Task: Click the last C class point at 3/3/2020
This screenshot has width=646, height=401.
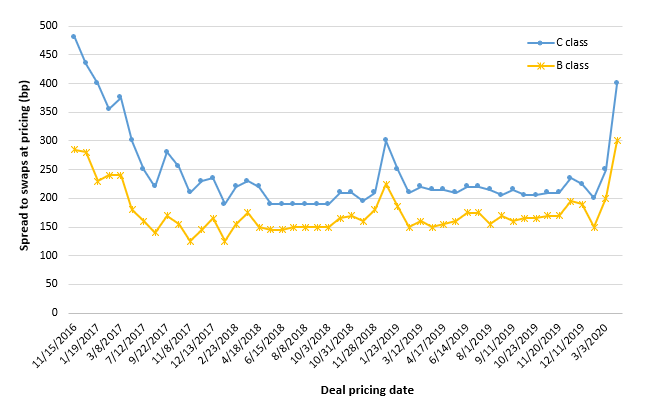Action: (616, 82)
